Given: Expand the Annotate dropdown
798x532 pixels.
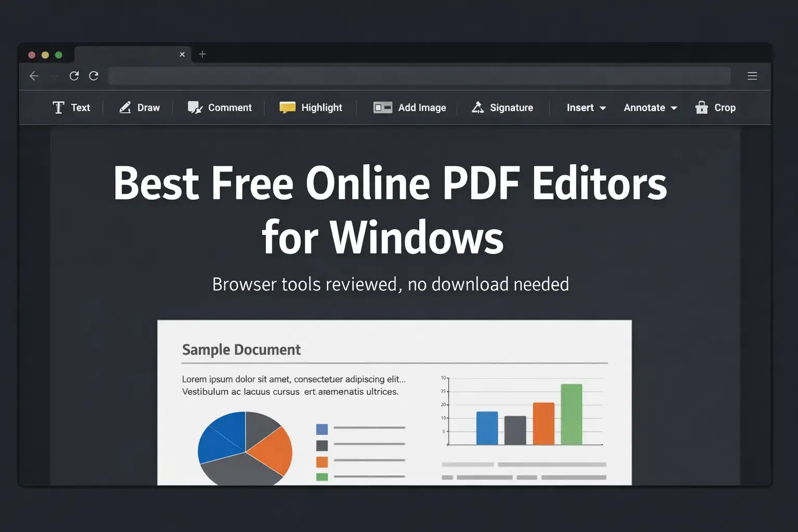Looking at the screenshot, I should point(649,108).
